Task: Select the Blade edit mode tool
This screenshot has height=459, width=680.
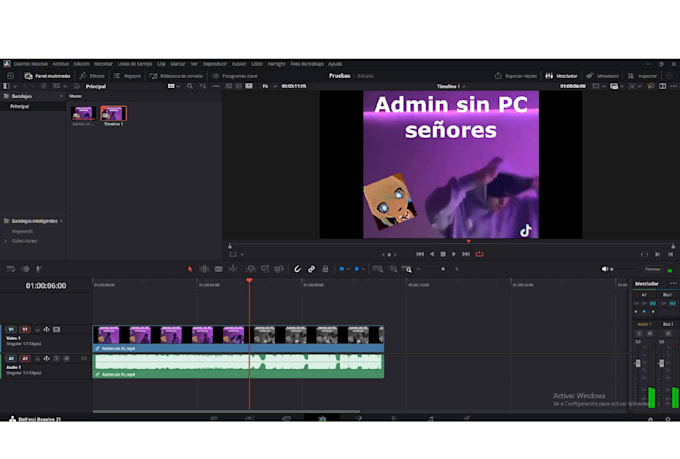Action: click(x=233, y=269)
